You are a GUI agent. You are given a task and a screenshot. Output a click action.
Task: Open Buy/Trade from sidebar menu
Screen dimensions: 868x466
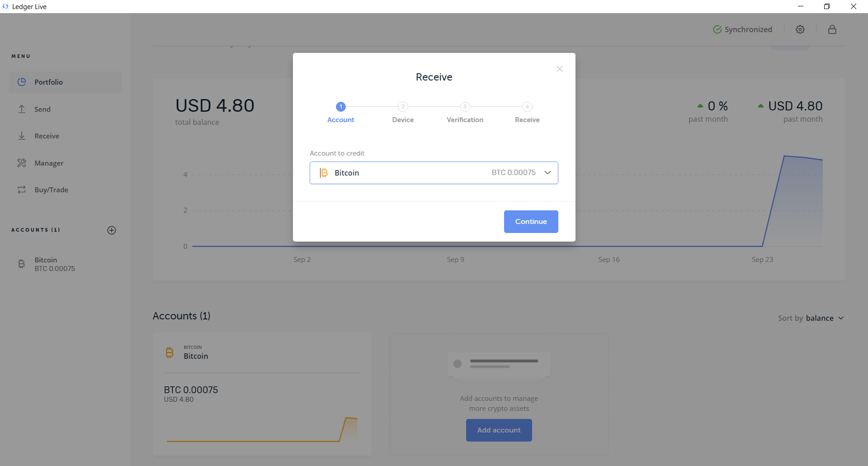(x=65, y=190)
